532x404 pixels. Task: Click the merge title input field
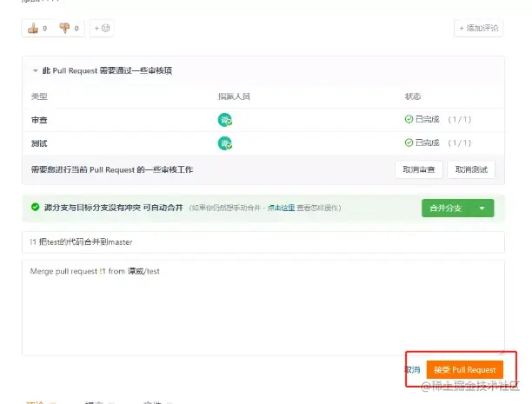pyautogui.click(x=263, y=242)
